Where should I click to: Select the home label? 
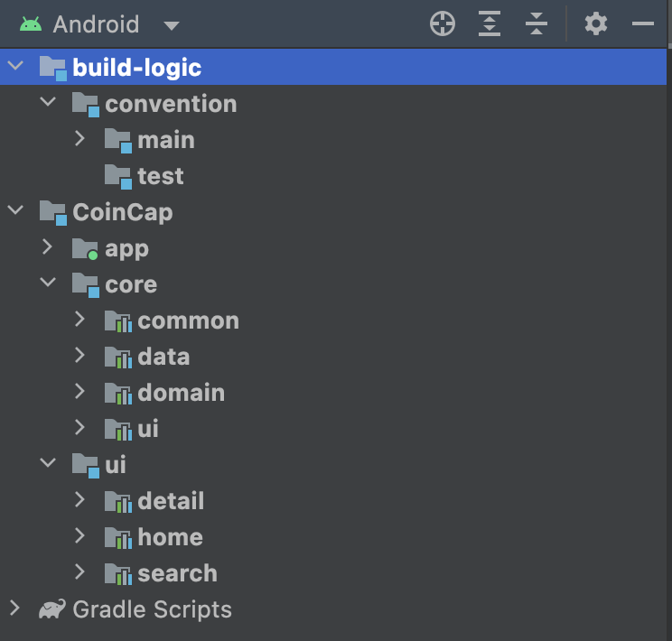tap(171, 537)
